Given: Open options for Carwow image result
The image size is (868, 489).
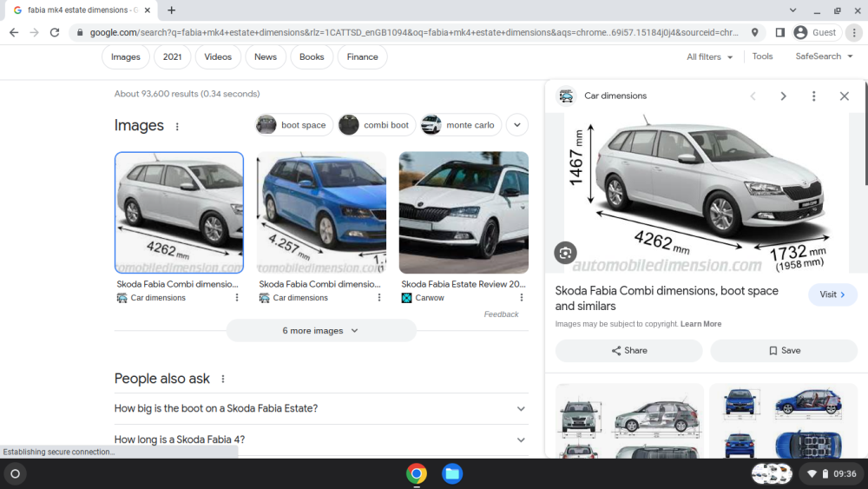Looking at the screenshot, I should pos(522,298).
